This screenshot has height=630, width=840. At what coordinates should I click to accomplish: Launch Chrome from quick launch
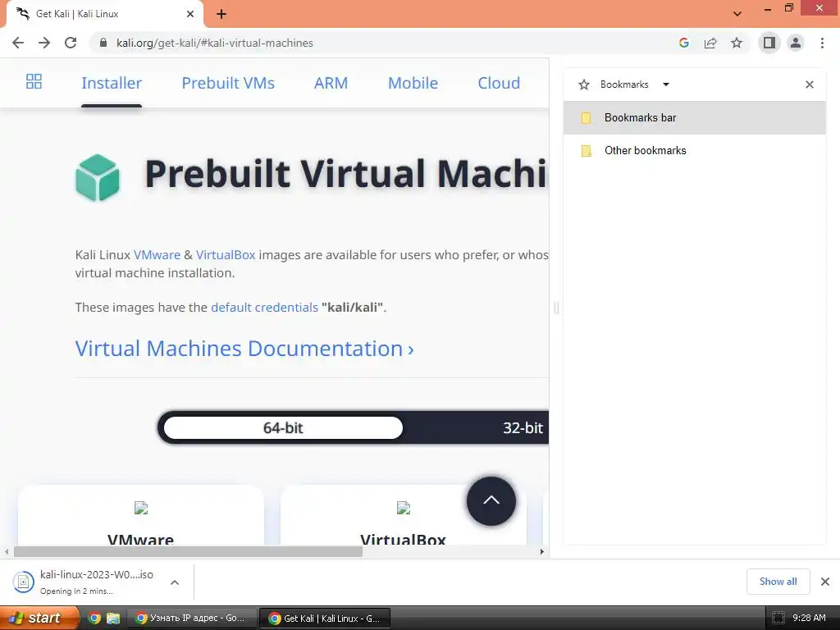[94, 619]
